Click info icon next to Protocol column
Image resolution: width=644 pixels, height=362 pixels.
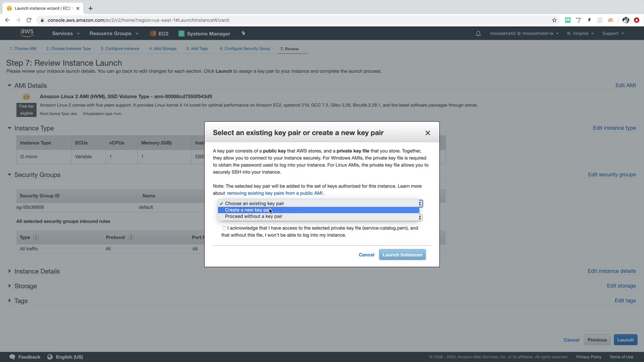click(131, 237)
